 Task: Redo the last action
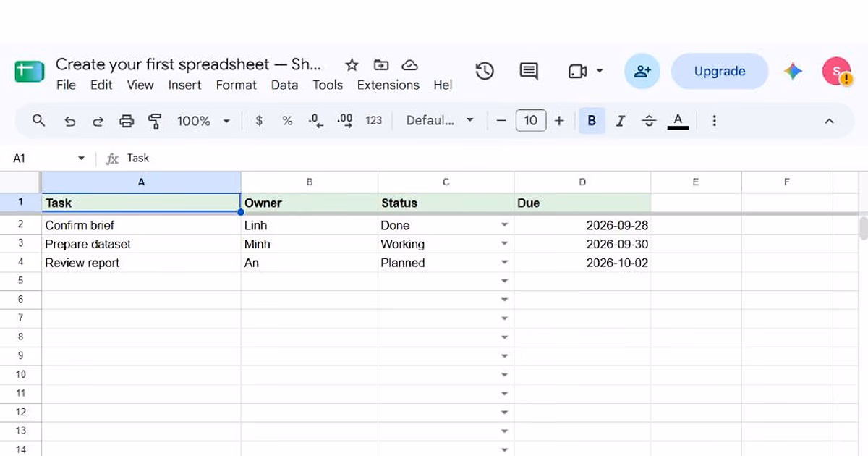coord(98,121)
